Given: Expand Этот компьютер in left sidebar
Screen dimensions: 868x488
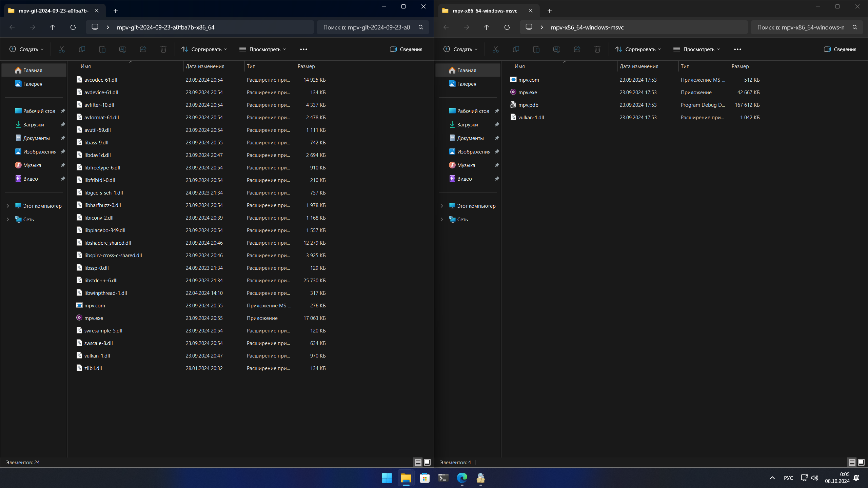Looking at the screenshot, I should point(8,206).
